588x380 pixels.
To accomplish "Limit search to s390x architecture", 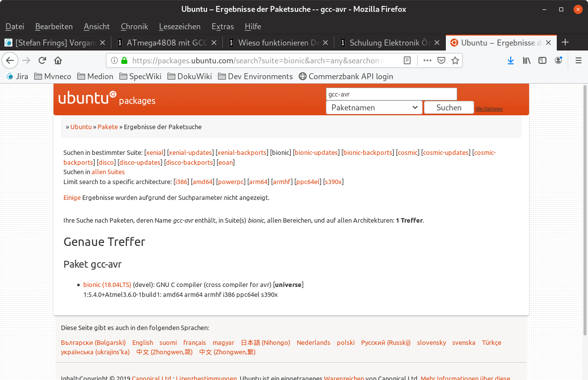I will [333, 182].
